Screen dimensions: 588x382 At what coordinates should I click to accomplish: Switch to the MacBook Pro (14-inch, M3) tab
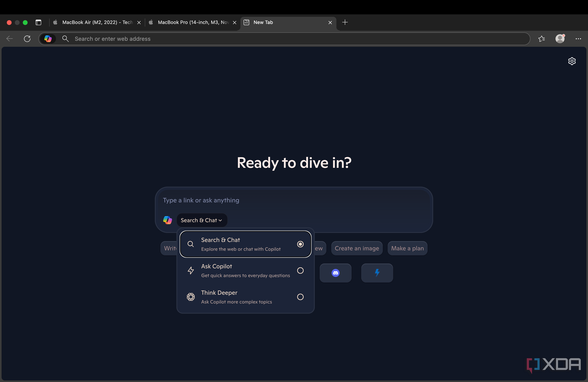pos(193,22)
